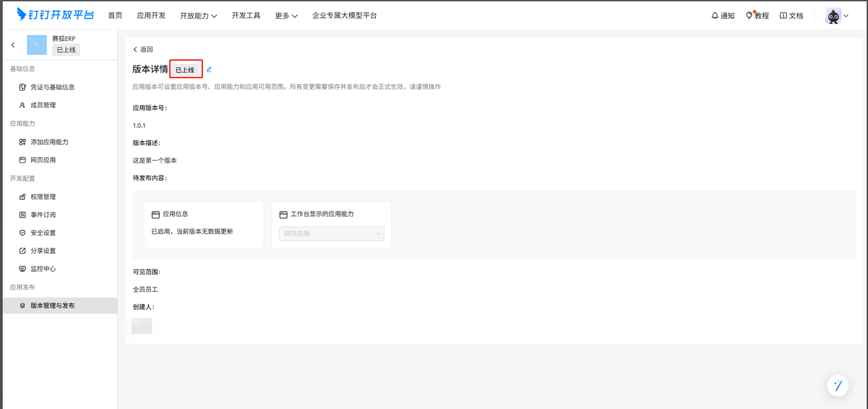The height and width of the screenshot is (409, 868).
Task: Open 开发工具 in top navigation
Action: [x=246, y=16]
